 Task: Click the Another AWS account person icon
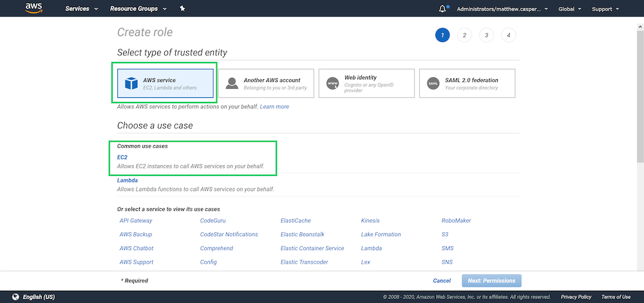click(x=232, y=84)
